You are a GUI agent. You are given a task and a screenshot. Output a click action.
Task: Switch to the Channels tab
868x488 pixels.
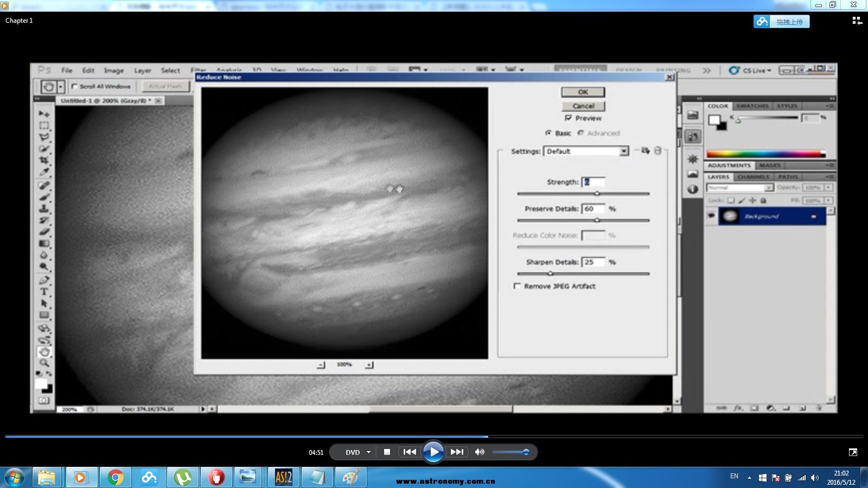click(754, 177)
